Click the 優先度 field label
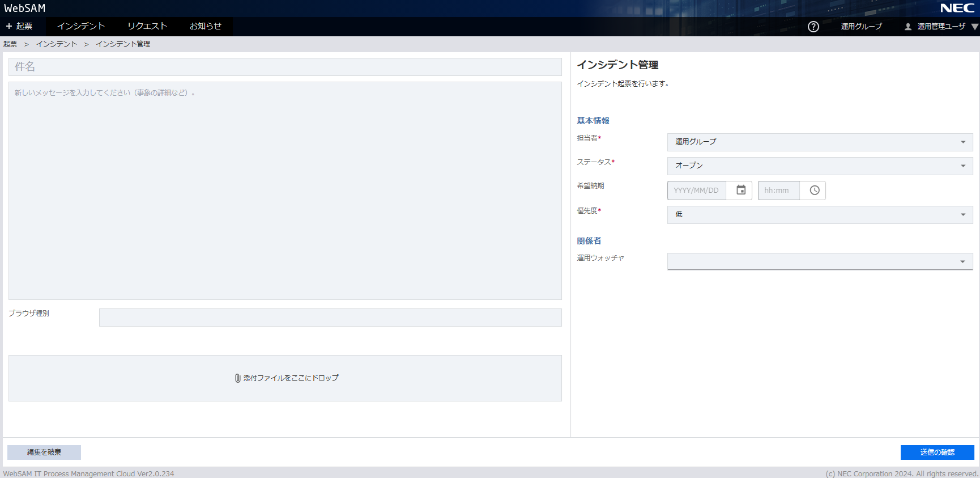Image resolution: width=980 pixels, height=478 pixels. (589, 211)
